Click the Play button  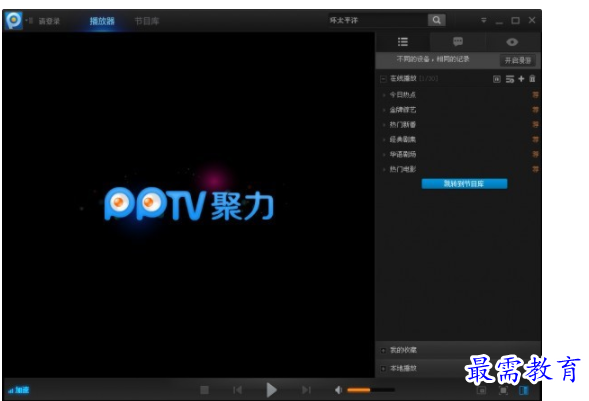coord(271,390)
